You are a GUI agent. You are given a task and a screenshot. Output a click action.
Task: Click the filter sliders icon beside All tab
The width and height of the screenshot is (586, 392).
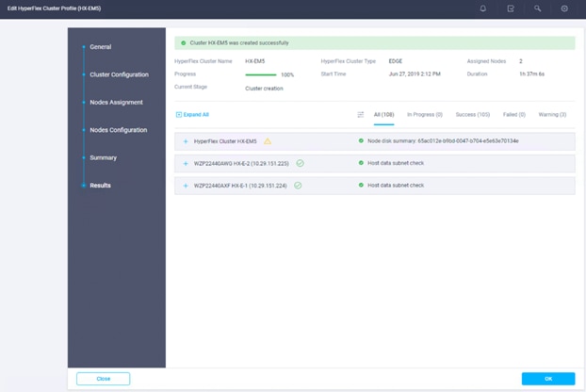coord(360,115)
